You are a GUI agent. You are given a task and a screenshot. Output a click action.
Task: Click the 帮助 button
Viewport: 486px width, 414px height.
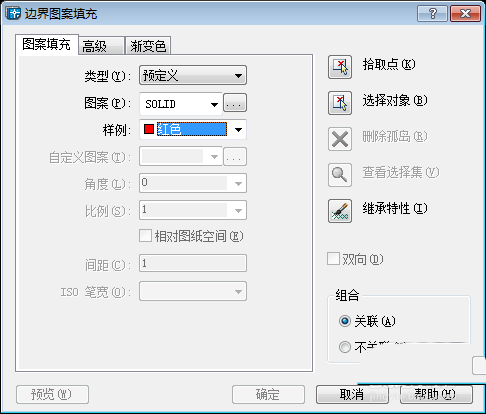click(436, 395)
